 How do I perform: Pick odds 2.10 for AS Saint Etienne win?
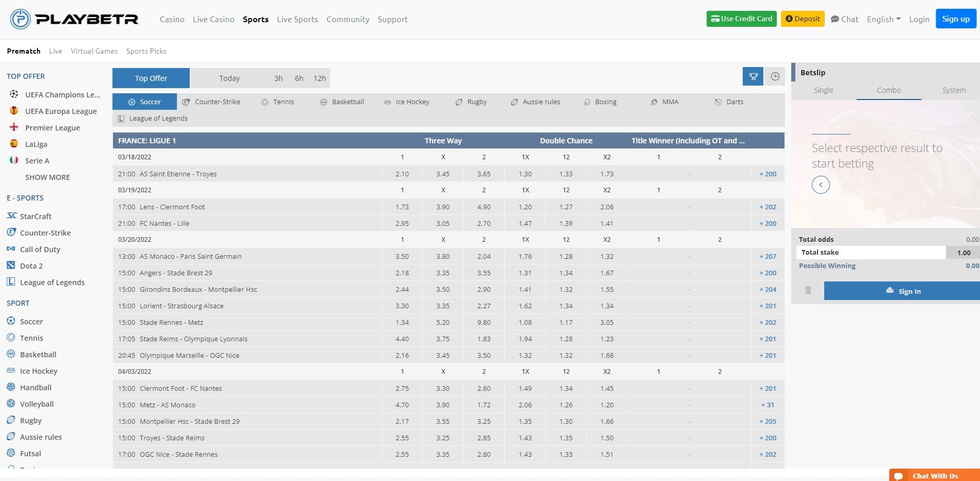tap(402, 174)
